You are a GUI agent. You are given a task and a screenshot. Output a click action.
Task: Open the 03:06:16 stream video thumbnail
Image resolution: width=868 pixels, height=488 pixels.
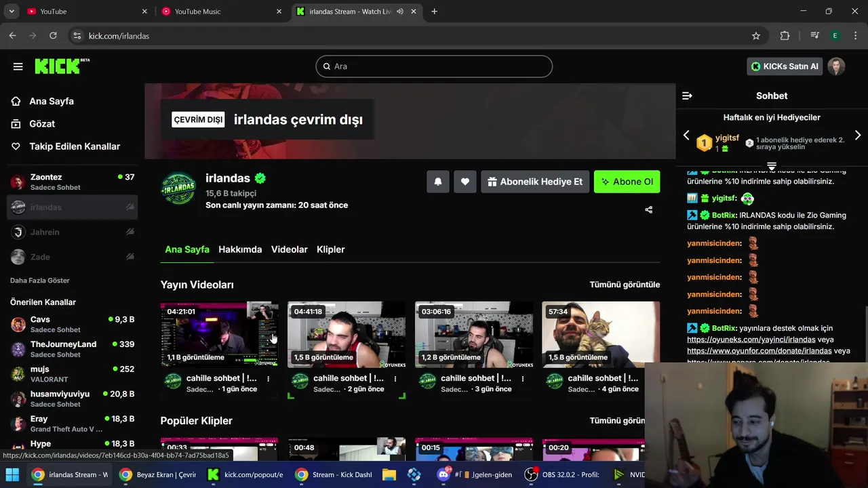[474, 335]
